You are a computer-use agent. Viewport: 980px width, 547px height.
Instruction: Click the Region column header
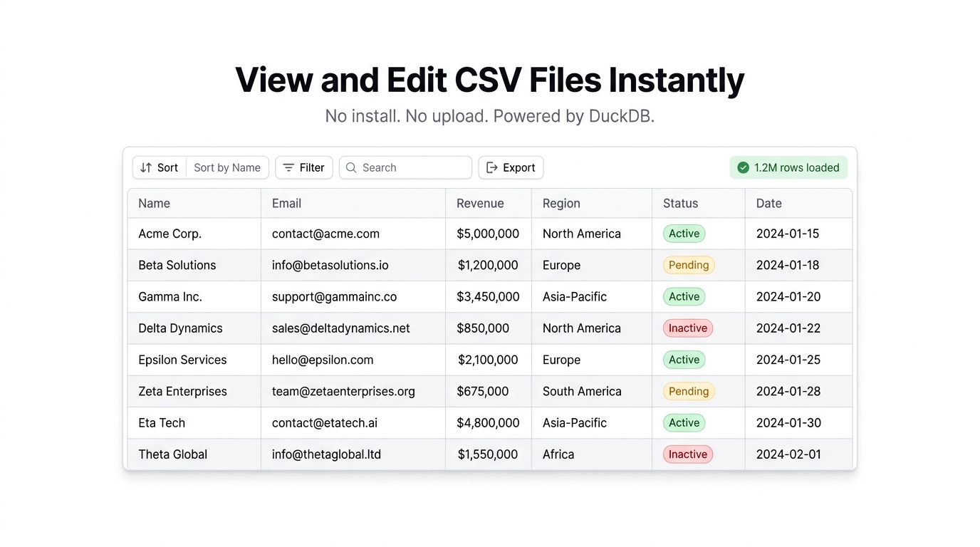[x=592, y=204]
